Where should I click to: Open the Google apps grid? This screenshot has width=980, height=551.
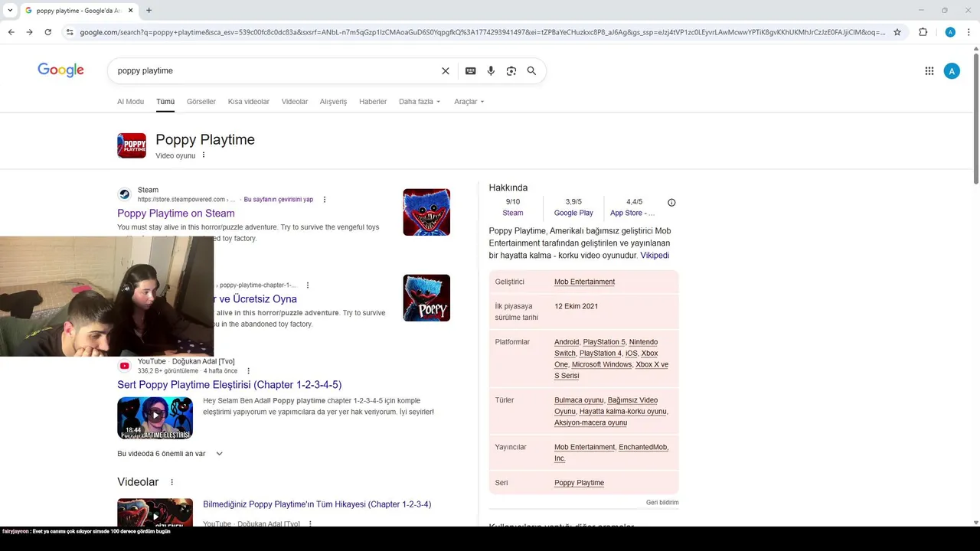pyautogui.click(x=929, y=71)
